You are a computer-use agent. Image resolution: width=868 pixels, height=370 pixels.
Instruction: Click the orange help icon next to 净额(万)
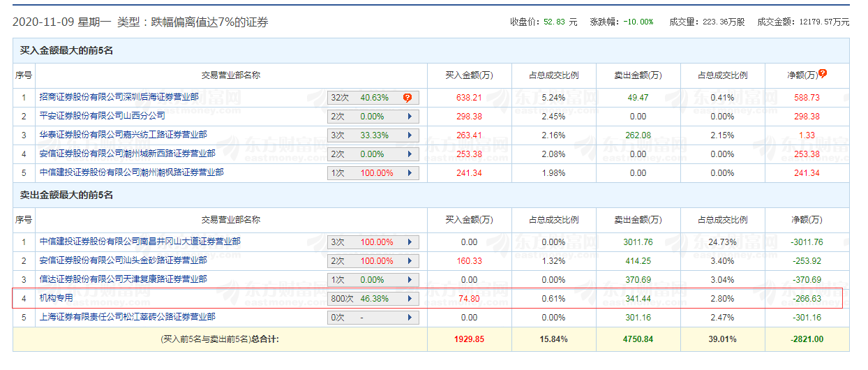tap(823, 73)
